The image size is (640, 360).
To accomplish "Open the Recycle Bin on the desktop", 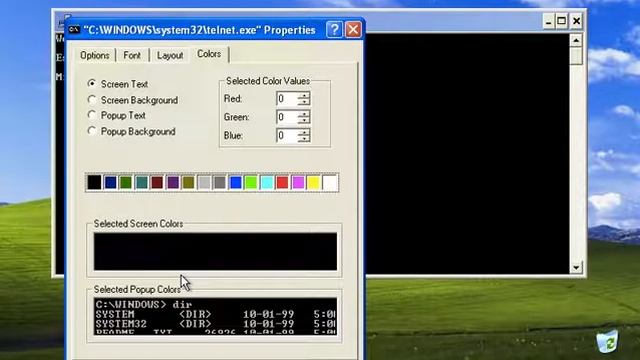I will coord(607,341).
